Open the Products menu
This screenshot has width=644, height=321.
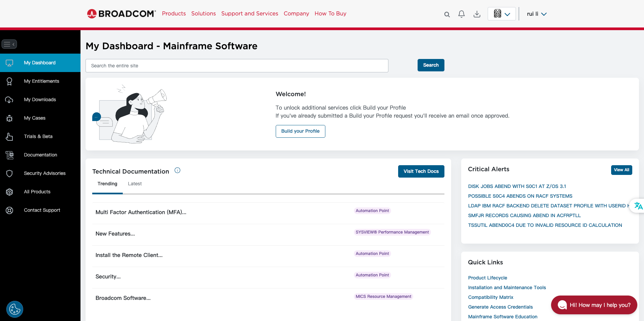[174, 14]
